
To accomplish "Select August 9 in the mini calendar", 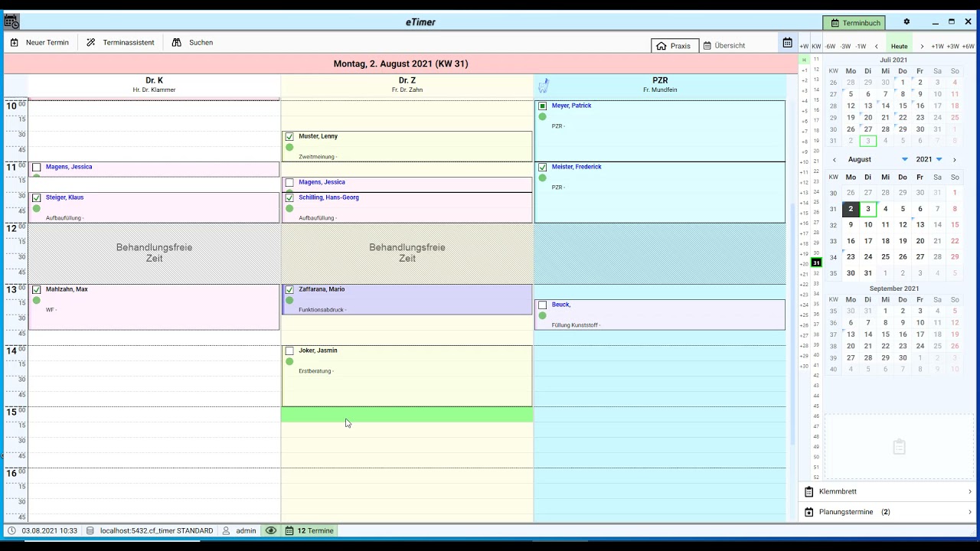I will 851,225.
